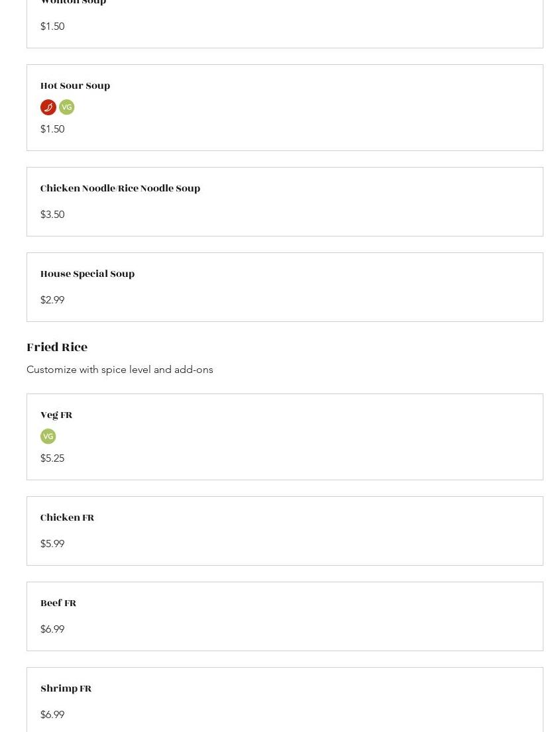The image size is (560, 732).
Task: Click the VG icon under Veg FR
Action: pos(48,437)
